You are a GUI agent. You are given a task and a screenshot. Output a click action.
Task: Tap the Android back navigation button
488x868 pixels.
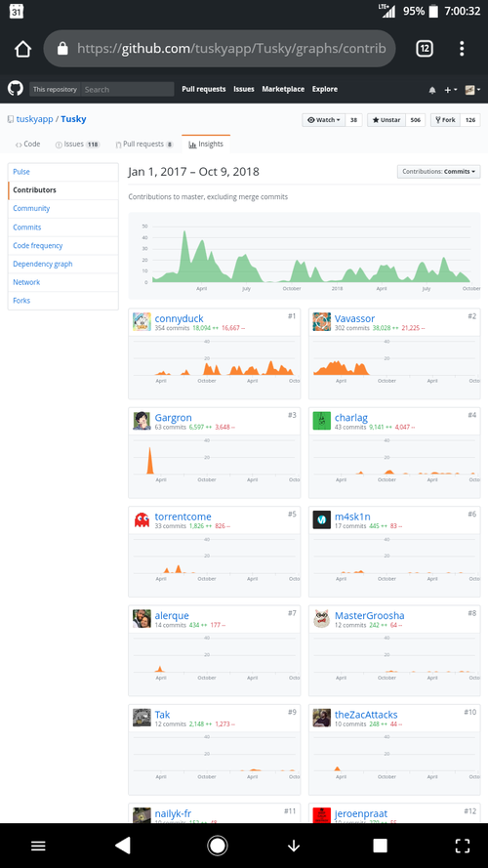point(122,846)
